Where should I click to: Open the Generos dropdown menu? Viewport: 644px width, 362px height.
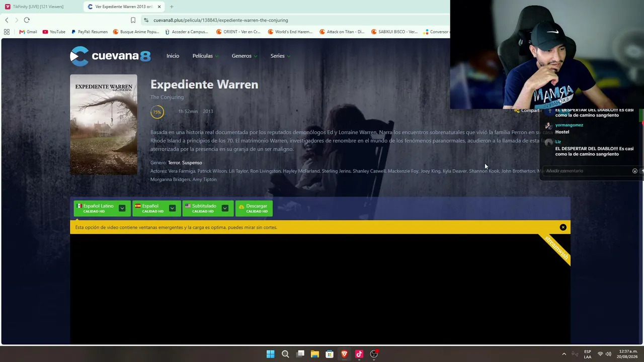pos(245,56)
